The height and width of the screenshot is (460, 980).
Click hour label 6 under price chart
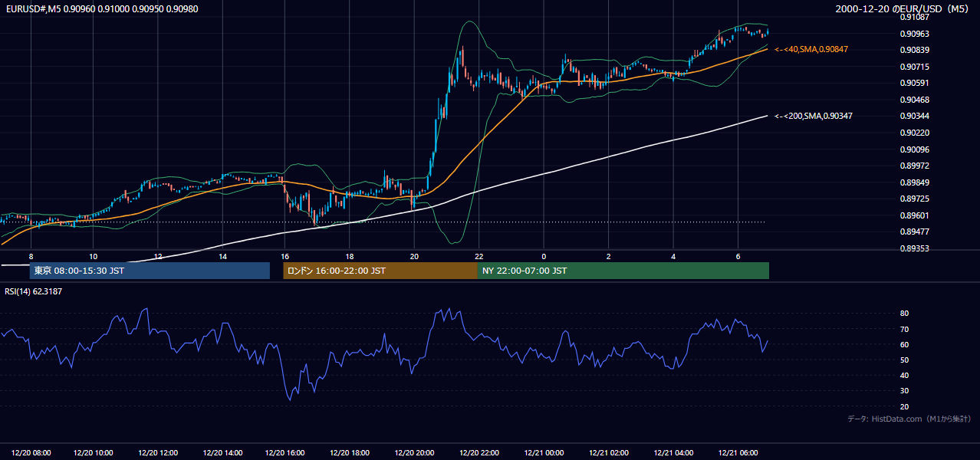pos(738,256)
